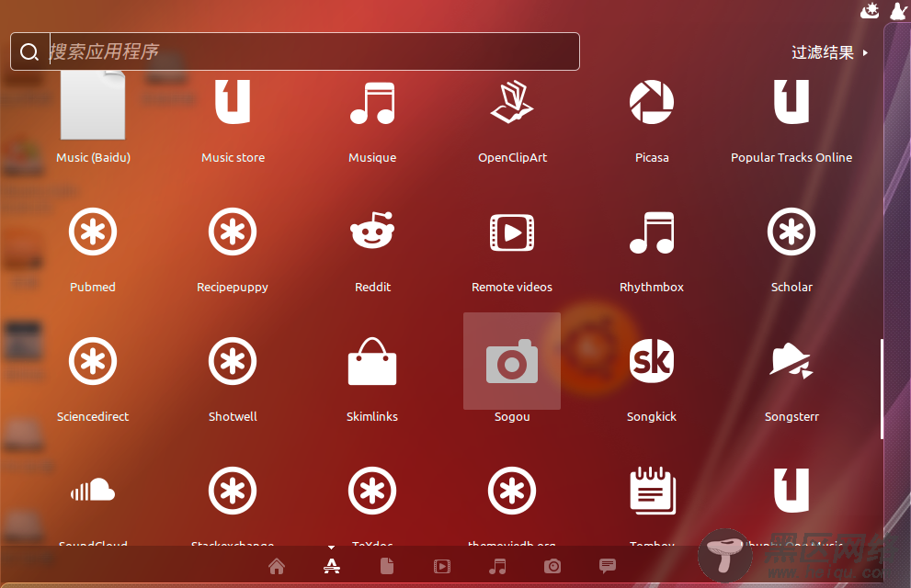
Task: Switch to the Applications lens tab
Action: coord(332,566)
